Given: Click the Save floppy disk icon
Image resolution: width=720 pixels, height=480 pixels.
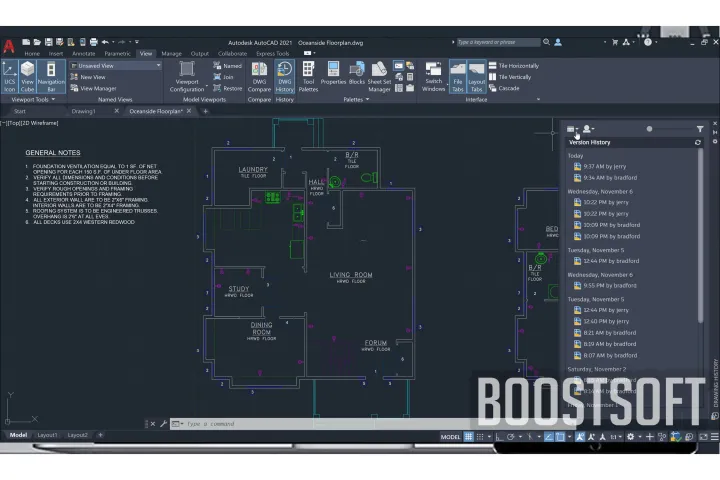Looking at the screenshot, I should coord(48,42).
